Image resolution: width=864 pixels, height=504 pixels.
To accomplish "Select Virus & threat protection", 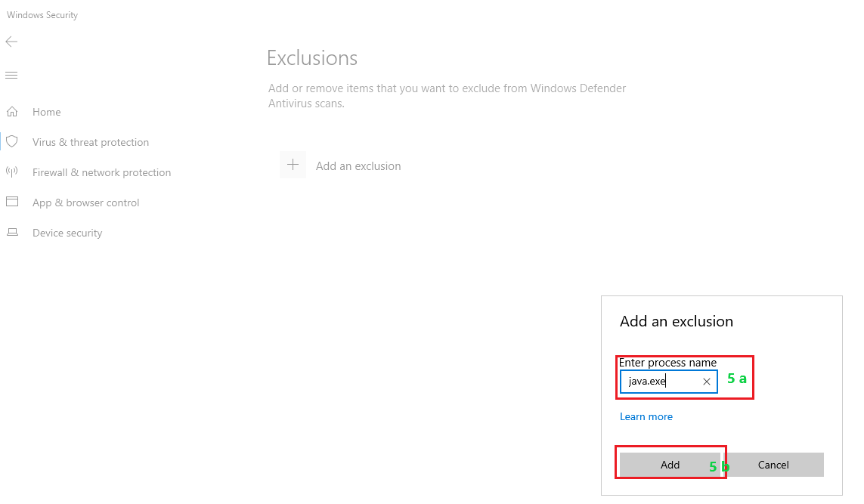I will pos(91,142).
